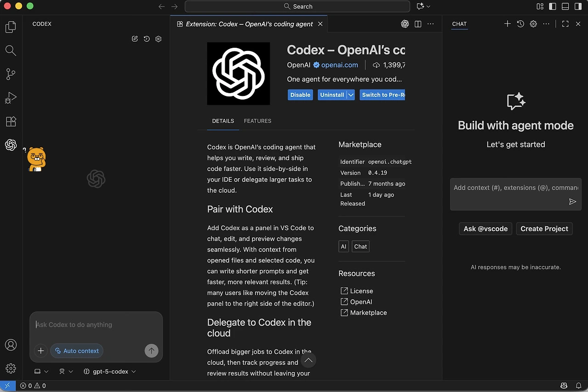The height and width of the screenshot is (392, 588).
Task: Click the Ask @vscode button
Action: pyautogui.click(x=486, y=229)
